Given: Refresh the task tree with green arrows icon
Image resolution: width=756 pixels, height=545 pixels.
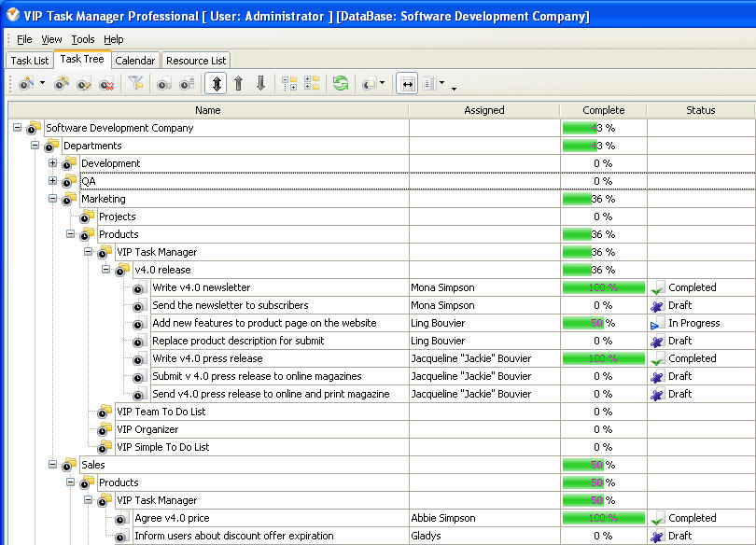Looking at the screenshot, I should [343, 83].
